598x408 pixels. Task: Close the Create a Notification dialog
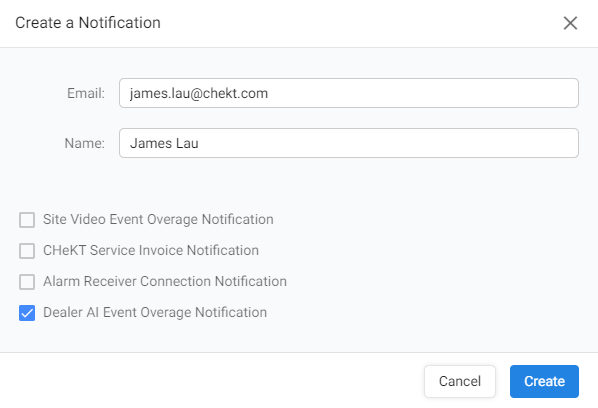click(x=570, y=23)
